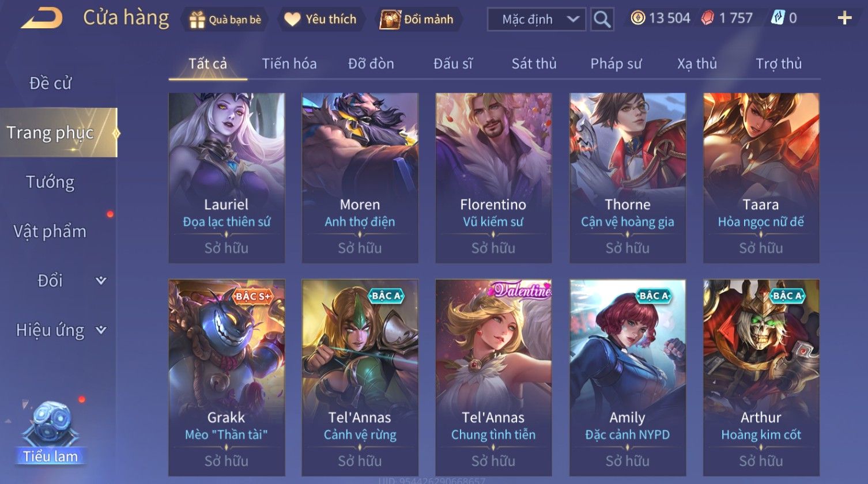Go back with the return arrow icon
This screenshot has height=484, width=868.
41,19
